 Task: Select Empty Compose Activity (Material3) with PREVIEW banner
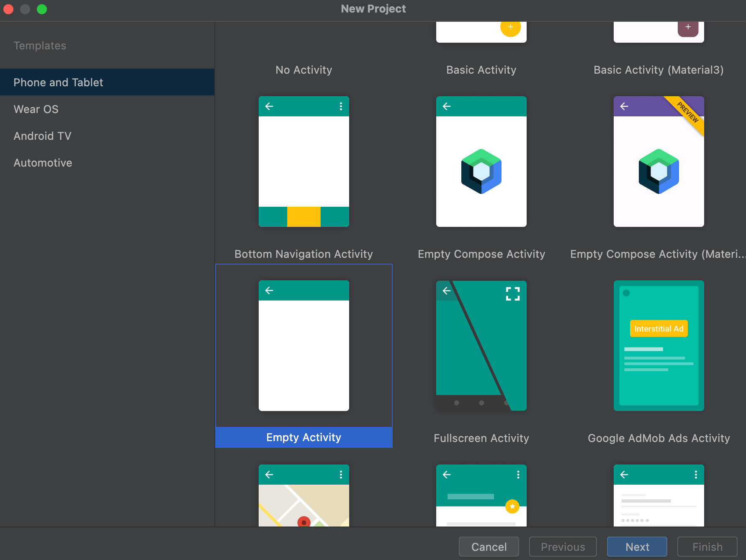(658, 162)
